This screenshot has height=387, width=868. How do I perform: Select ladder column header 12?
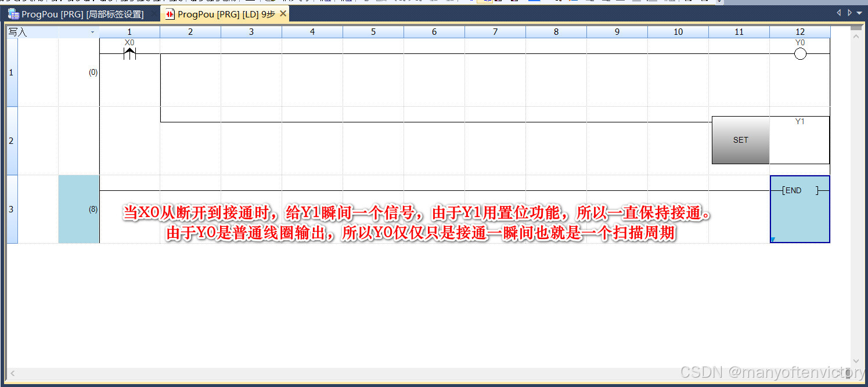[x=800, y=32]
